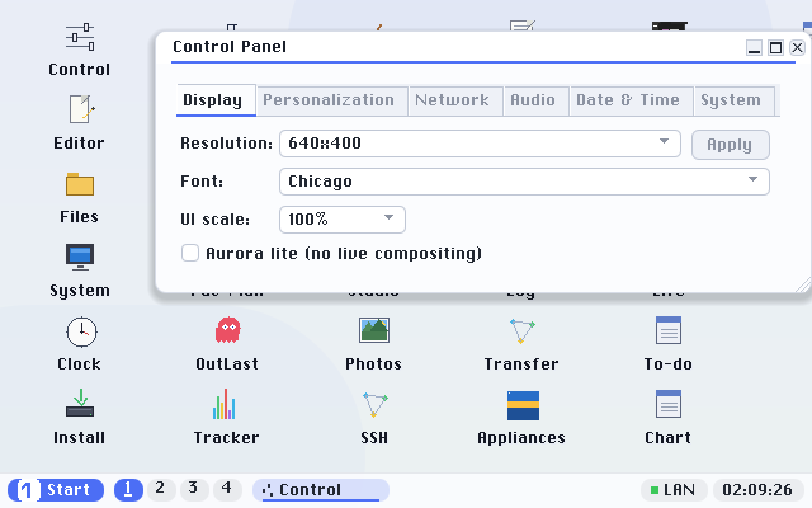Open the Files folder icon
The image size is (812, 508).
(x=79, y=197)
